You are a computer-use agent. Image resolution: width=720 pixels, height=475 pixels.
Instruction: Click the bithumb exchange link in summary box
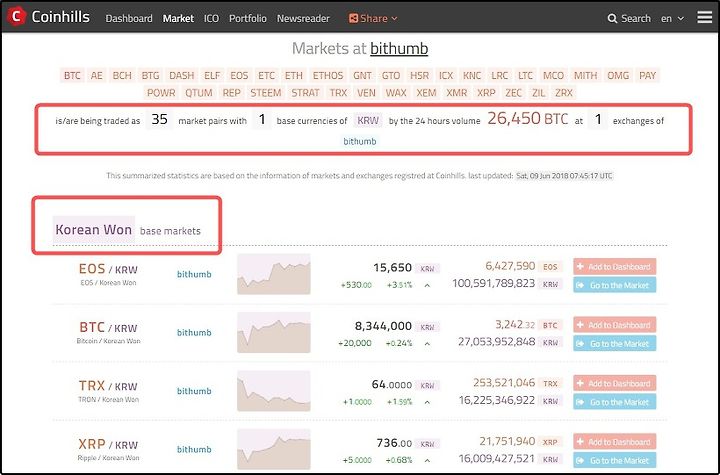360,141
